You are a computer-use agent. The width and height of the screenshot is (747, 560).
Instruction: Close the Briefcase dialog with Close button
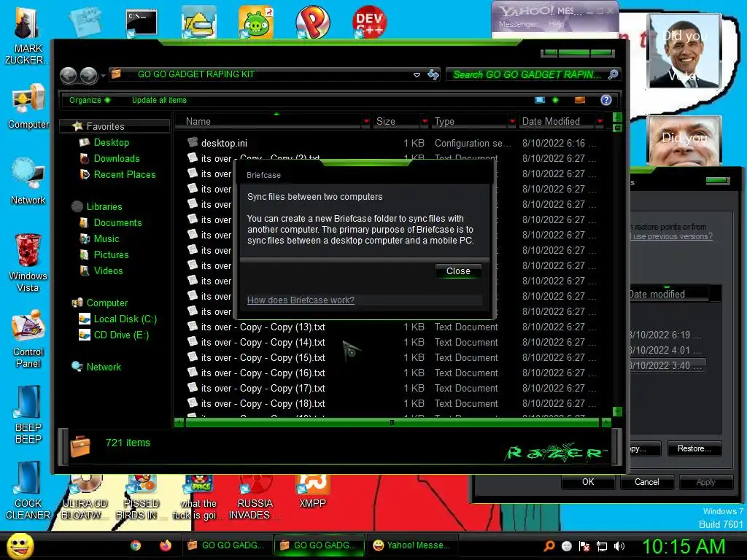pos(458,271)
